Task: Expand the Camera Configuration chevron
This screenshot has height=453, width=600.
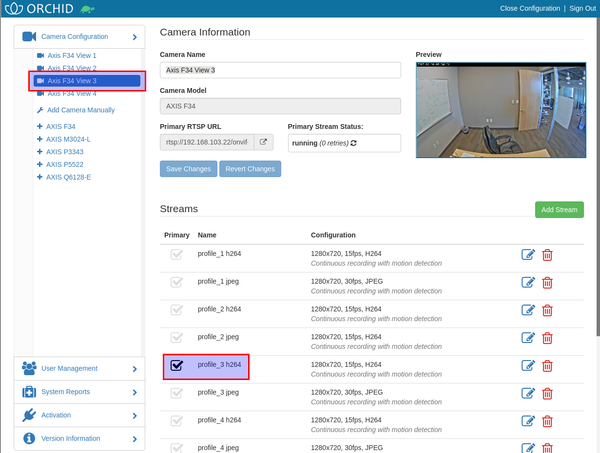Action: tap(135, 37)
